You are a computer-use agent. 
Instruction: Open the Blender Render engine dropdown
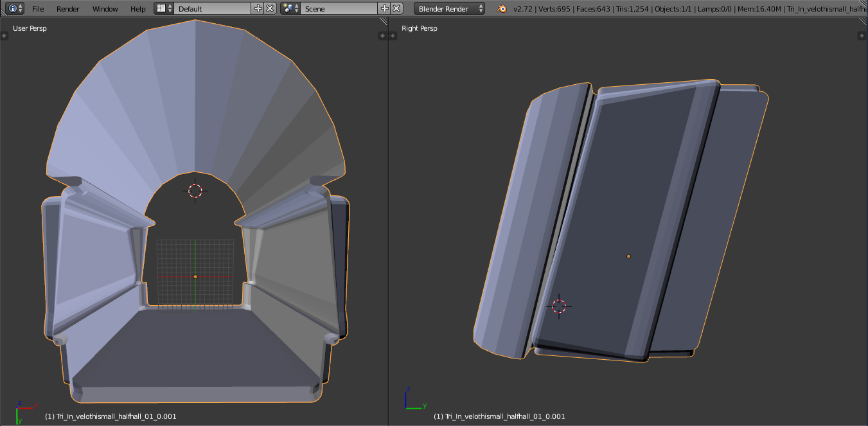point(450,8)
